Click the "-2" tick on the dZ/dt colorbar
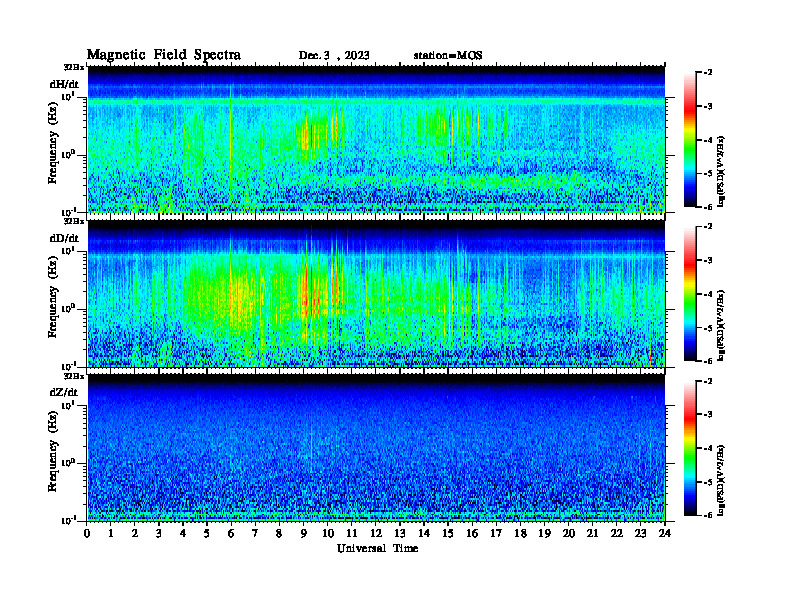Image resolution: width=792 pixels, height=612 pixels. click(x=708, y=381)
